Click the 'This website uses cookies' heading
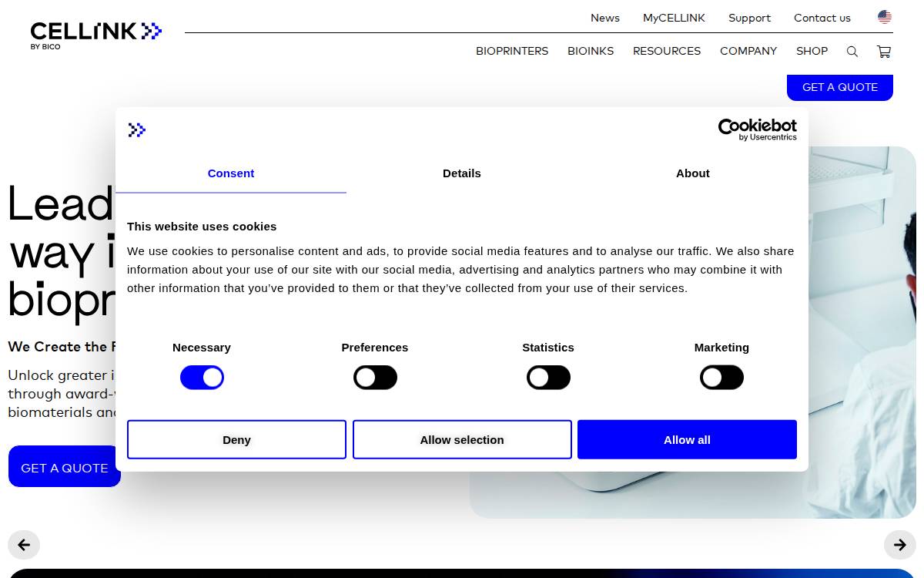Image resolution: width=924 pixels, height=578 pixels. (202, 227)
